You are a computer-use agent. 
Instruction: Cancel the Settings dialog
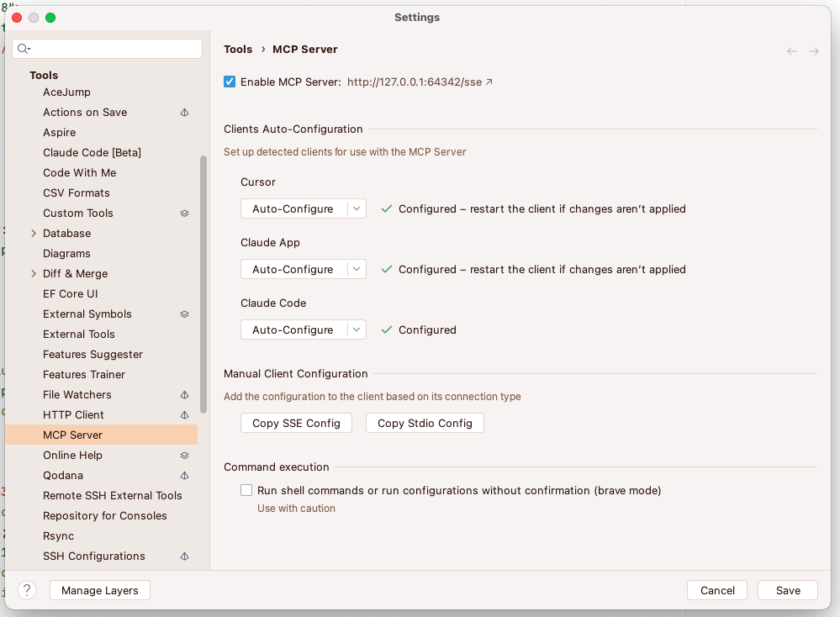(x=717, y=590)
